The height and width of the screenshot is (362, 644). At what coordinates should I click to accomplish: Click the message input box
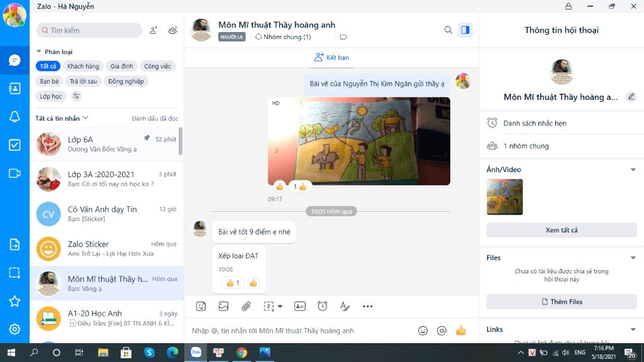[x=302, y=331]
